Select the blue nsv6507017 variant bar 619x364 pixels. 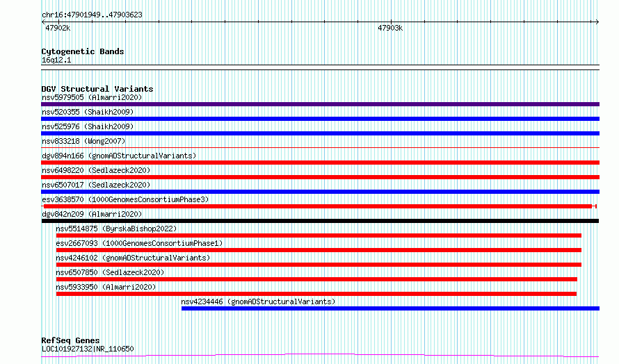320,192
